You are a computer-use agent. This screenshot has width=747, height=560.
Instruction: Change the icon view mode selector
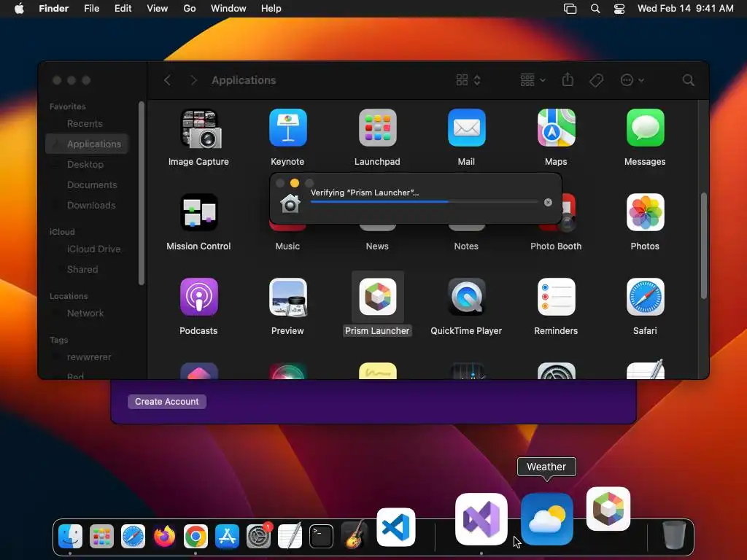[x=468, y=80]
